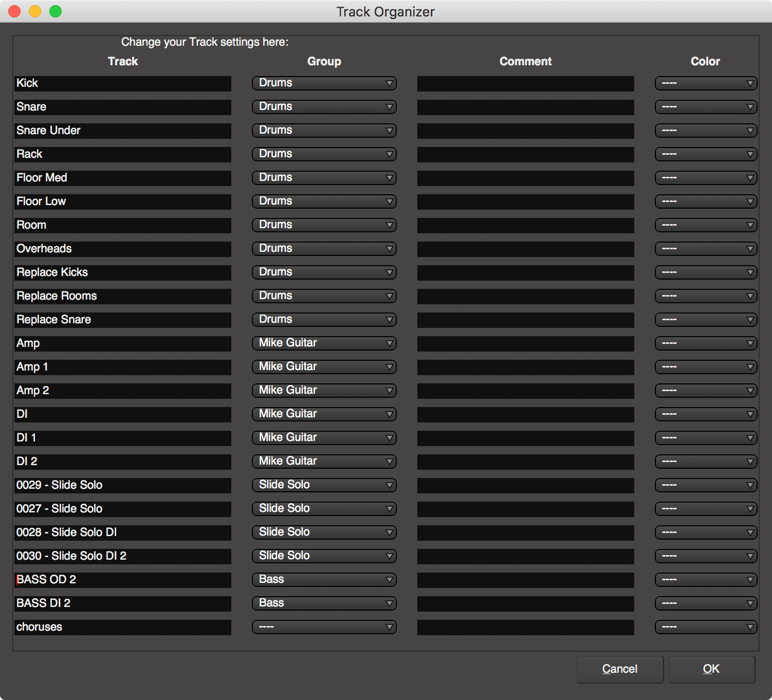The image size is (772, 700).
Task: Change the Group for Amp 1 track
Action: tap(324, 367)
